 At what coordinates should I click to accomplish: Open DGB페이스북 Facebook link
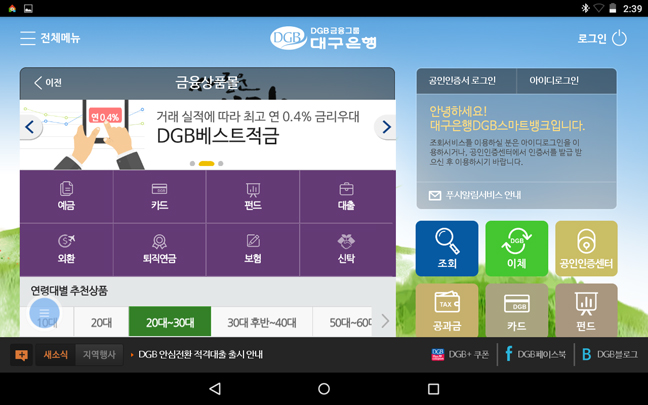[x=535, y=355]
